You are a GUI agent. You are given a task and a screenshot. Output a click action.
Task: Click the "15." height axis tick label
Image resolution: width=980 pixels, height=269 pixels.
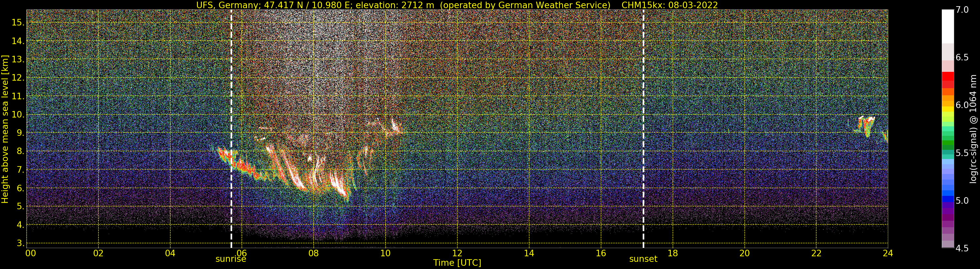pos(18,23)
